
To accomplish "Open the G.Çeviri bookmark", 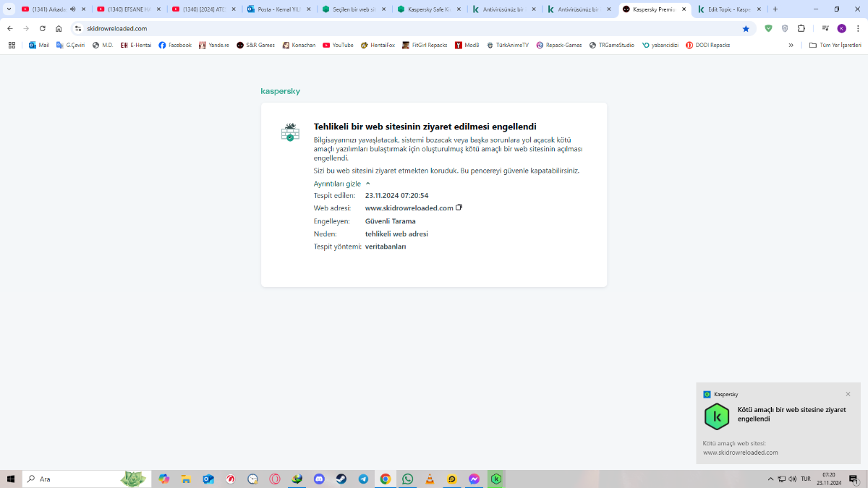I will [x=69, y=45].
